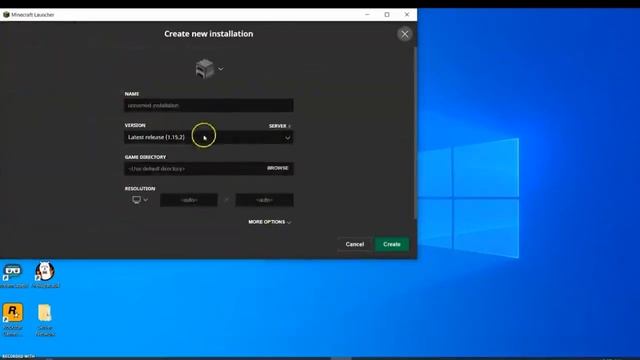Click the green Create button

coord(392,244)
